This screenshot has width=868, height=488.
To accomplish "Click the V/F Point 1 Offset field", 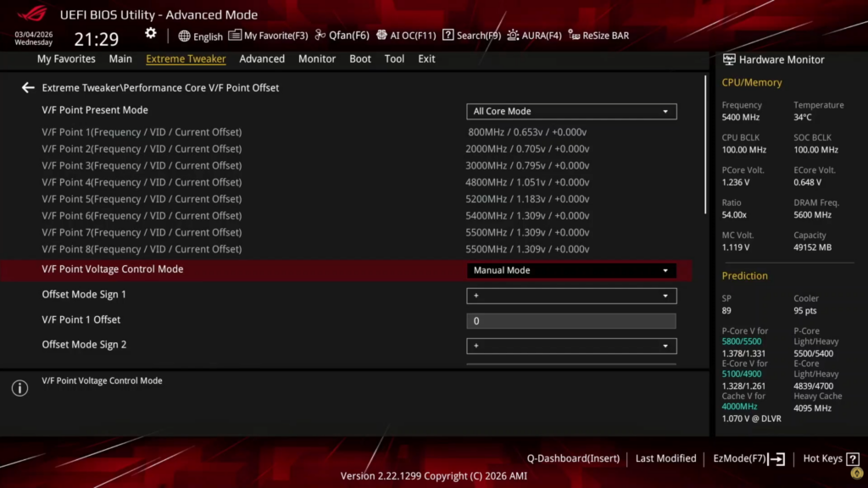I will point(571,321).
